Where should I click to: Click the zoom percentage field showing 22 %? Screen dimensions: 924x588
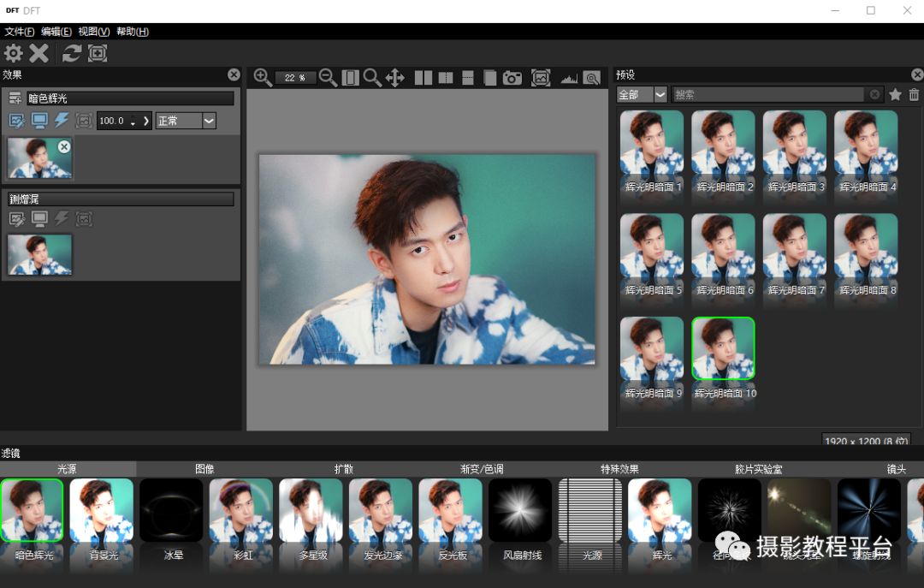pos(295,77)
